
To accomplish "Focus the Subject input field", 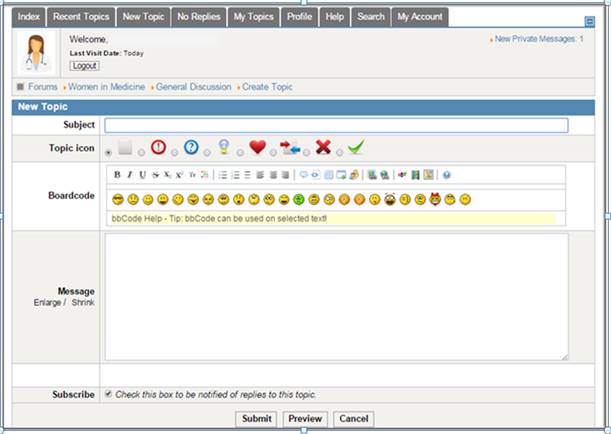I will pyautogui.click(x=336, y=125).
